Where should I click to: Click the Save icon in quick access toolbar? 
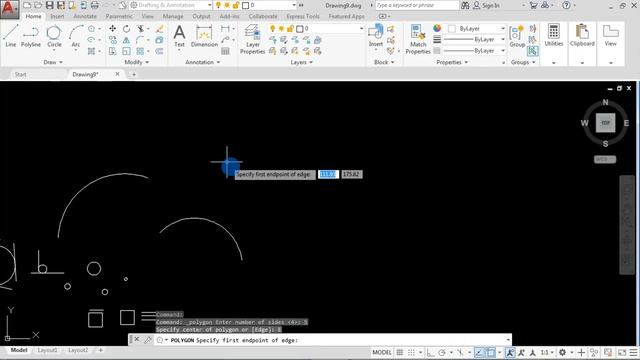49,5
